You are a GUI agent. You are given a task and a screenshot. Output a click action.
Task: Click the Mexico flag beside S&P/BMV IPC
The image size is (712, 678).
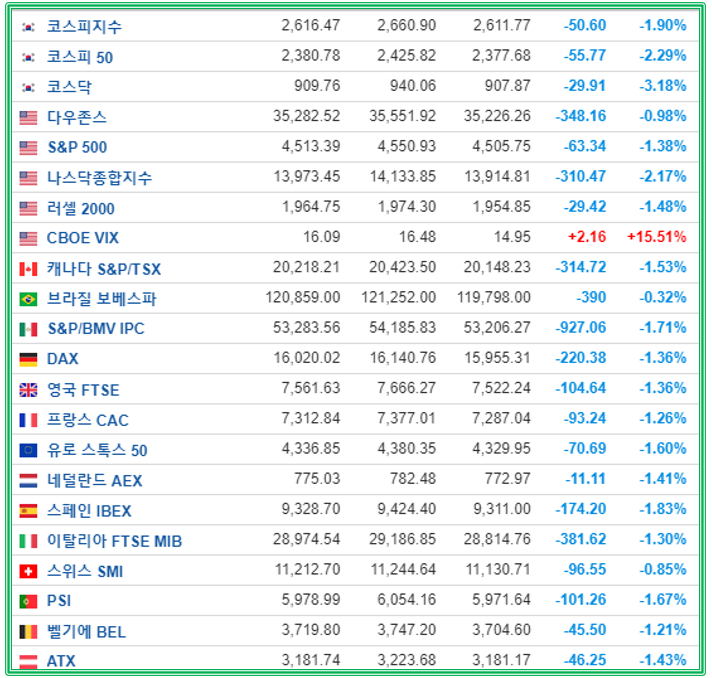click(28, 330)
